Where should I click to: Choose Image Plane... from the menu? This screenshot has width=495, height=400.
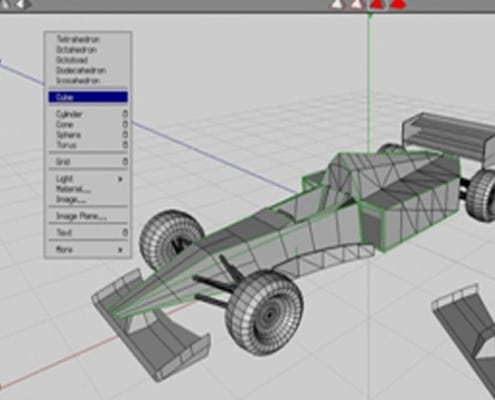point(88,216)
